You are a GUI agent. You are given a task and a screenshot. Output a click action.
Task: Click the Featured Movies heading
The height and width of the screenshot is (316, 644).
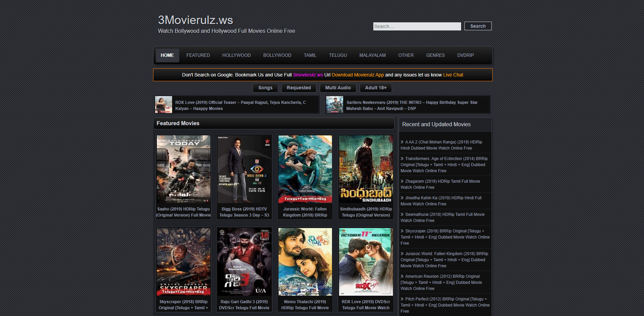178,123
